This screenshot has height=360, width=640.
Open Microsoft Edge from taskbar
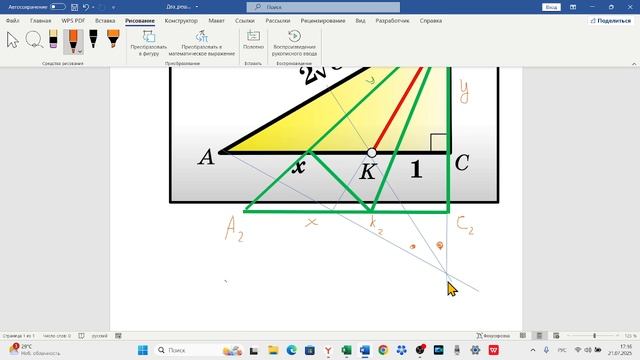tap(291, 350)
